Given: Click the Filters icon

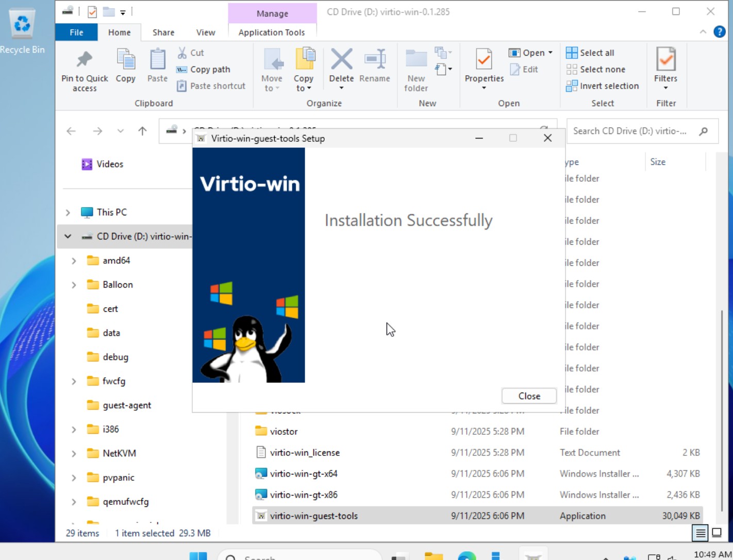Looking at the screenshot, I should point(665,60).
